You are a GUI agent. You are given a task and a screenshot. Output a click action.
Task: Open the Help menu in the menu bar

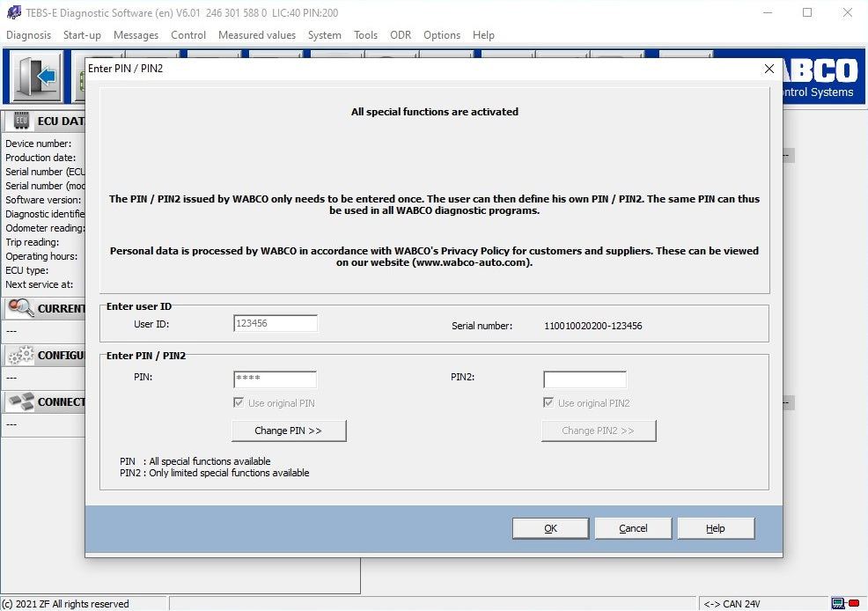coord(483,35)
